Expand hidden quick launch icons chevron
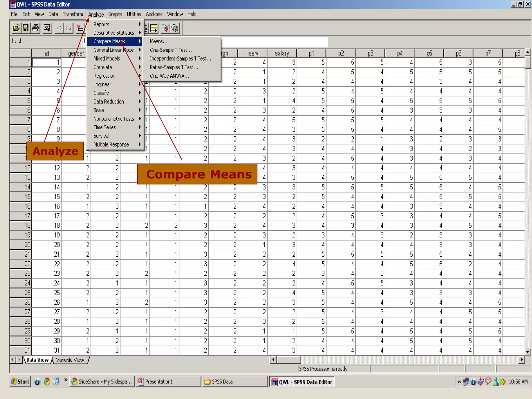Image resolution: width=532 pixels, height=399 pixels. (x=66, y=380)
